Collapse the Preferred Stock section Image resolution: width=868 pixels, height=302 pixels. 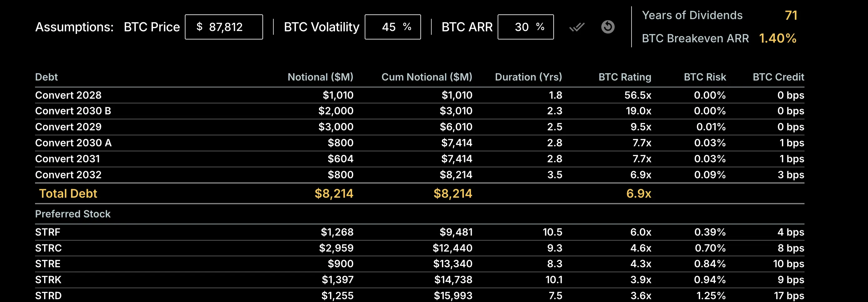click(73, 214)
